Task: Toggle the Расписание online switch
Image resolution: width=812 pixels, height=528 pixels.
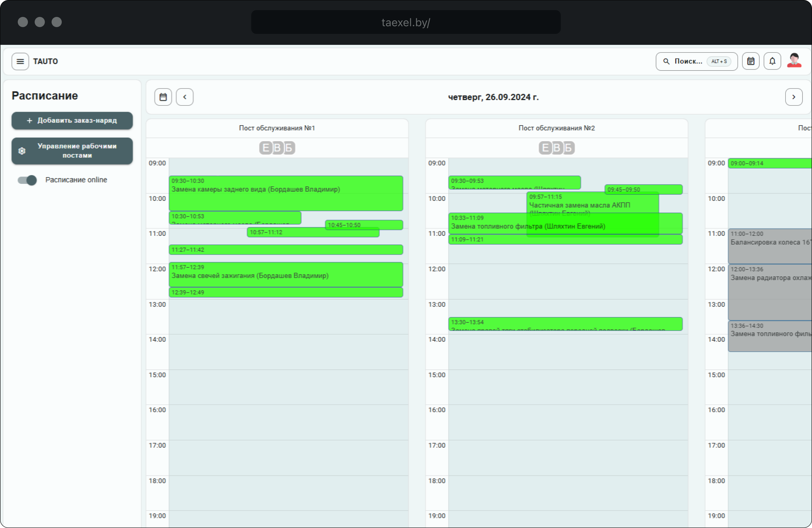Action: (27, 180)
